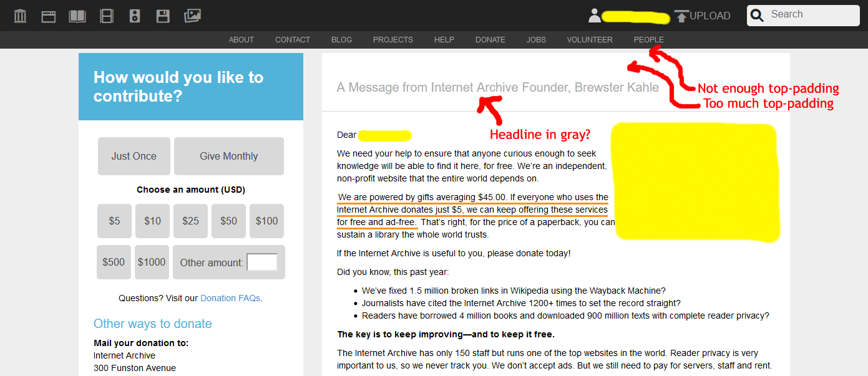Screen dimensions: 868x376
Task: Open BLOG in the navigation bar
Action: [x=341, y=40]
